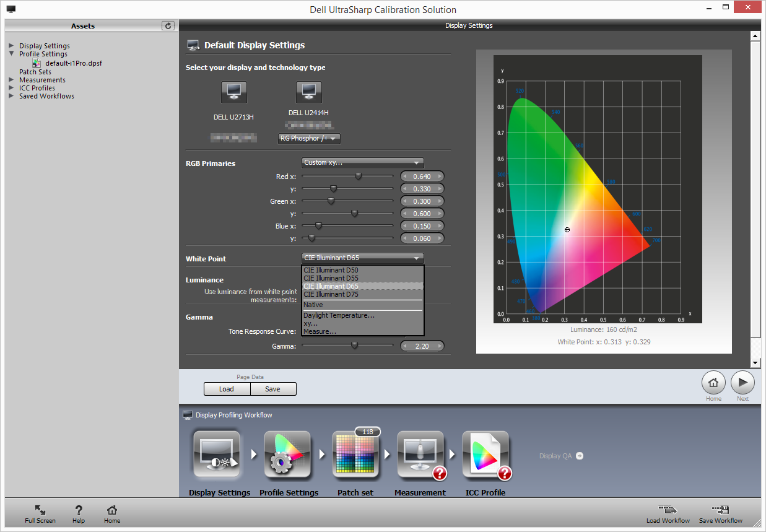Image resolution: width=766 pixels, height=532 pixels.
Task: Choose CIE Illuminant D75 from the list
Action: click(362, 294)
